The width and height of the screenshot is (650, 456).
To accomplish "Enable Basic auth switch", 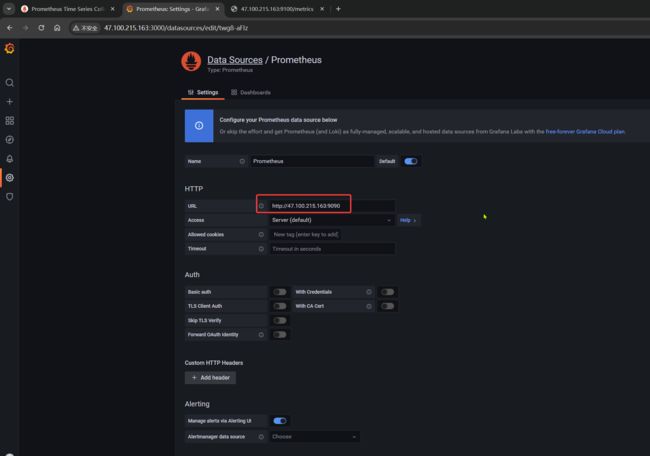I will tap(280, 292).
